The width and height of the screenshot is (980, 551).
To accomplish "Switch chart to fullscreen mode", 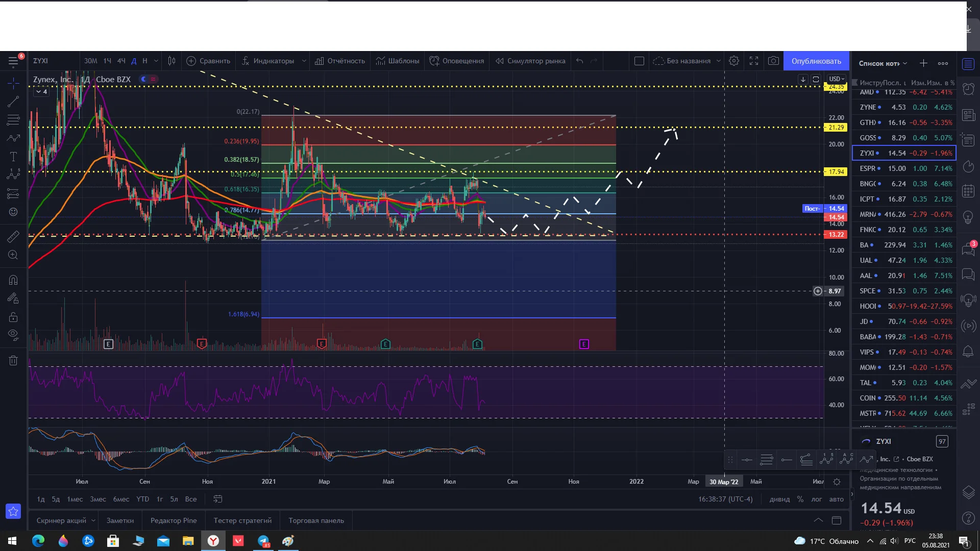I will pyautogui.click(x=754, y=61).
